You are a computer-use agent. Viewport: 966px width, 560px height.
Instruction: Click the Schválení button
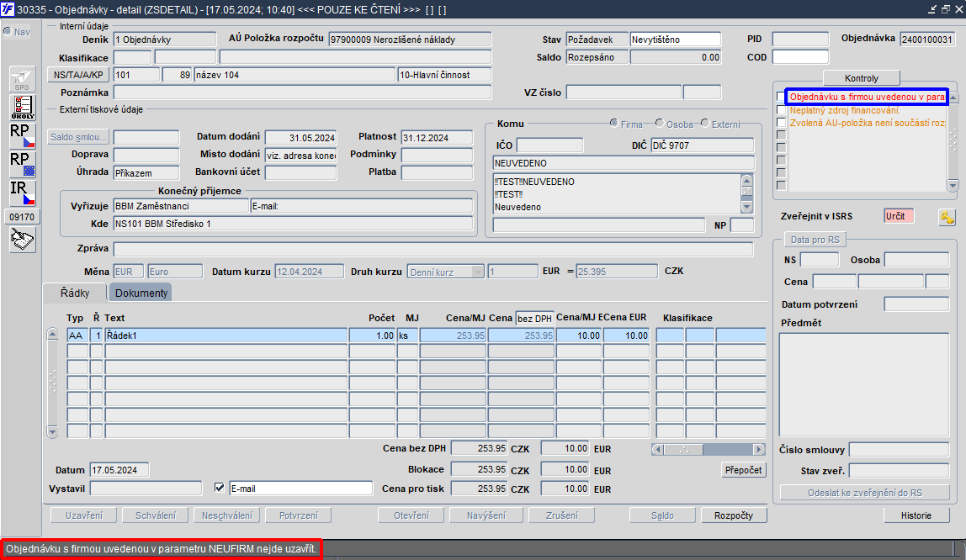(x=156, y=515)
